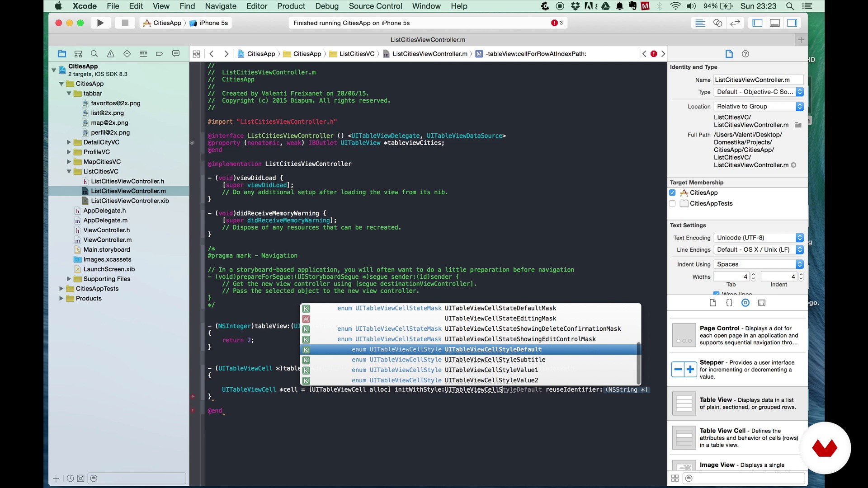Expand the MapCitiesVC group
The width and height of the screenshot is (868, 488).
(69, 162)
